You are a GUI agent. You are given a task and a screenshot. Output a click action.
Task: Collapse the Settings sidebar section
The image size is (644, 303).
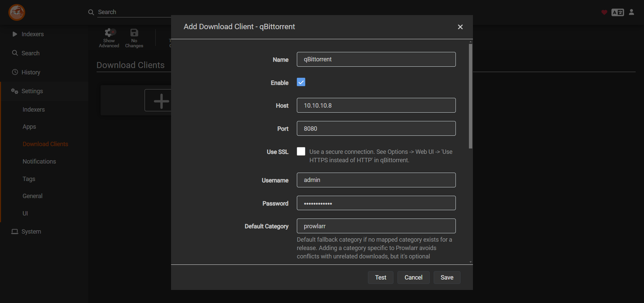coord(32,91)
